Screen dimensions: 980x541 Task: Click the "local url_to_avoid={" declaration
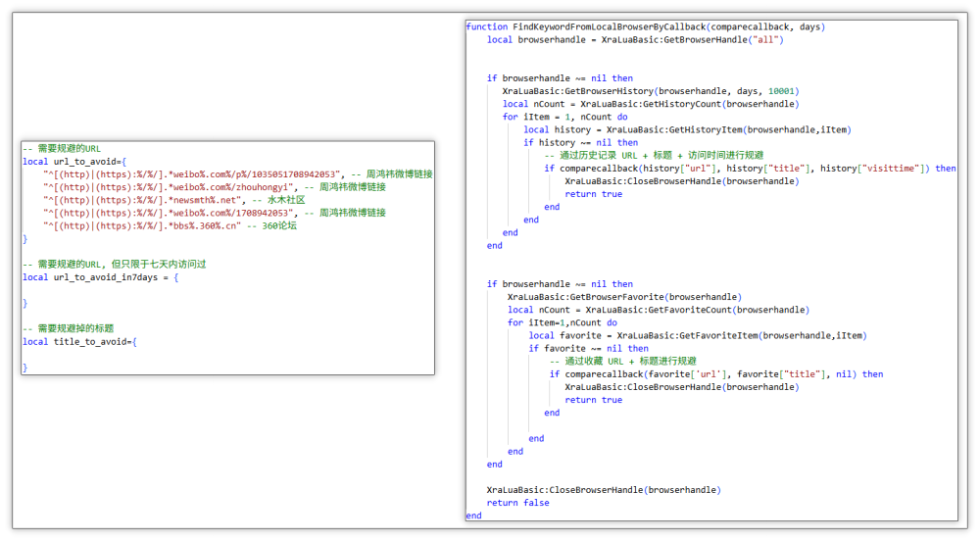click(74, 161)
